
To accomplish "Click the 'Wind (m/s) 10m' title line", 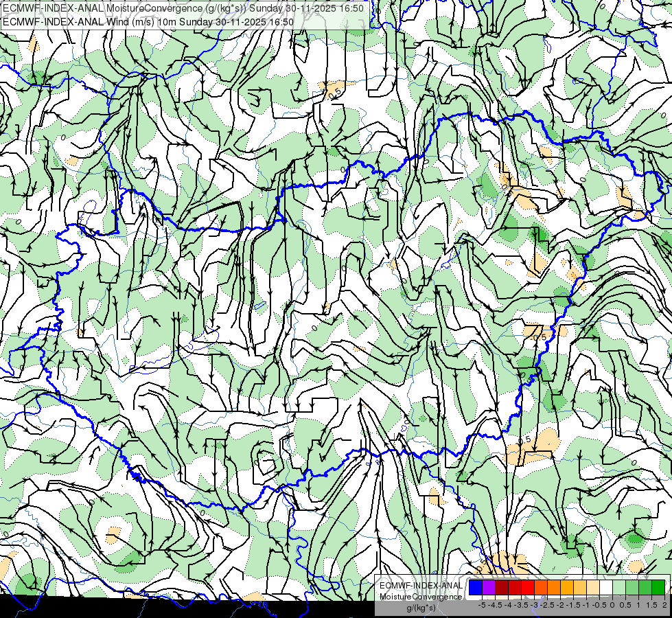I will coord(148,22).
